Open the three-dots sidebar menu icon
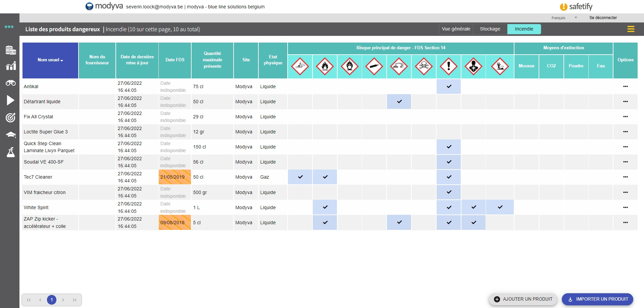644x308 pixels. tap(9, 27)
